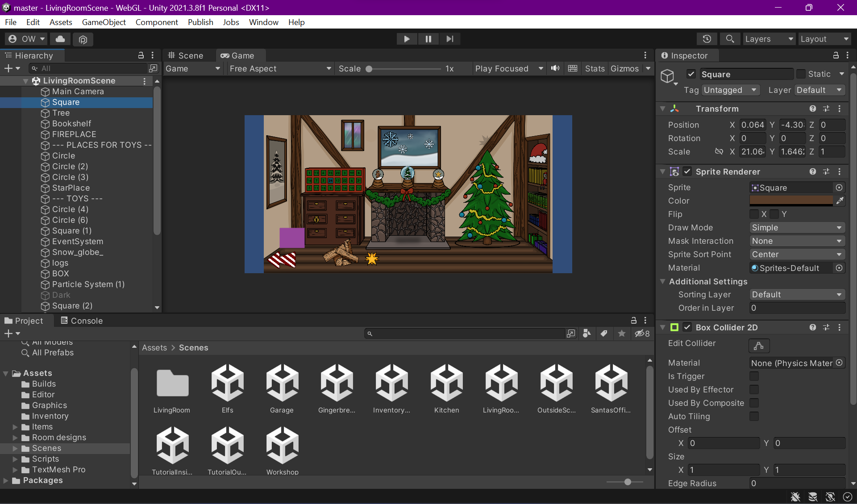Open the Game view tab options menu

[x=645, y=55]
